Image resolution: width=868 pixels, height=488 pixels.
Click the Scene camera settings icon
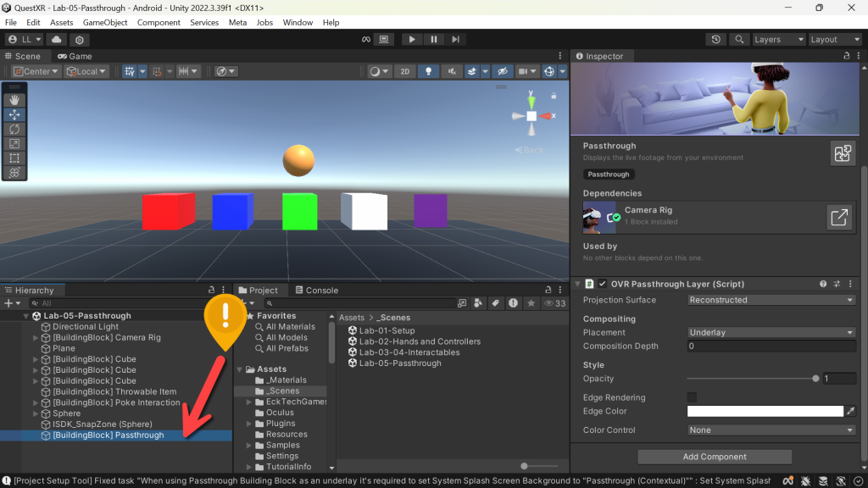click(x=526, y=71)
